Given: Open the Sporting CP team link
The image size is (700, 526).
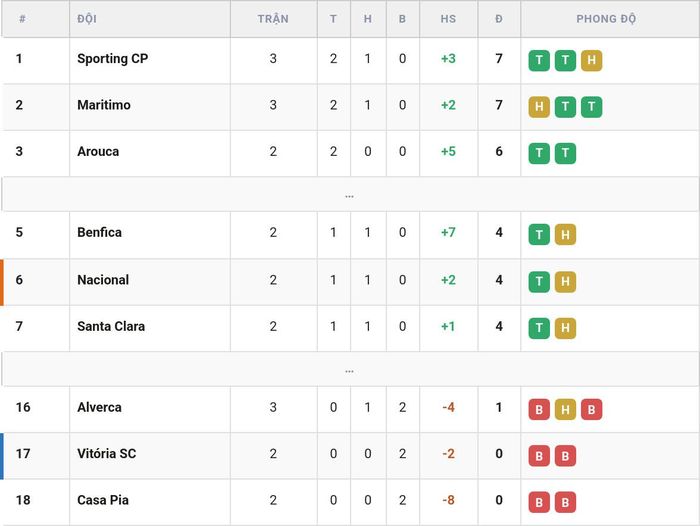Looking at the screenshot, I should point(112,58).
